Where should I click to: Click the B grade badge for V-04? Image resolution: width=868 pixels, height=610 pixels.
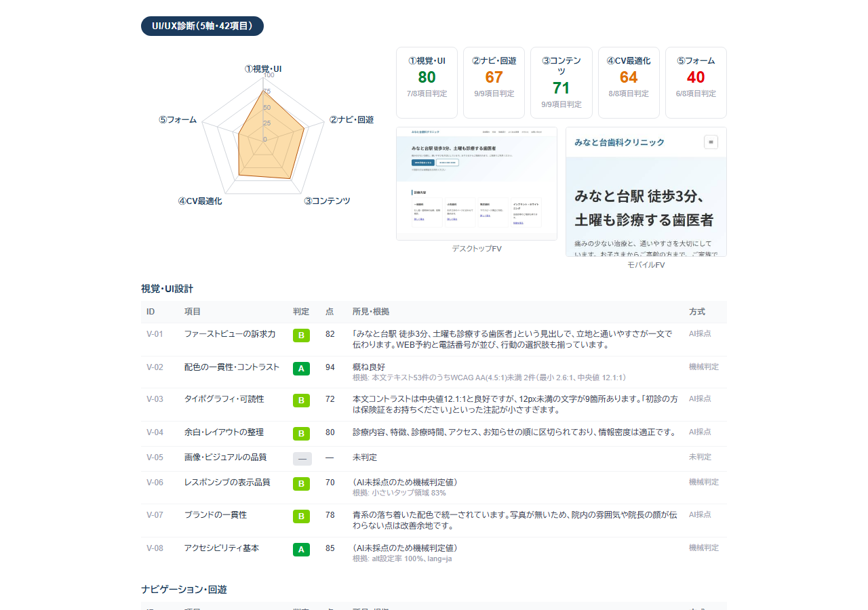[x=301, y=434]
